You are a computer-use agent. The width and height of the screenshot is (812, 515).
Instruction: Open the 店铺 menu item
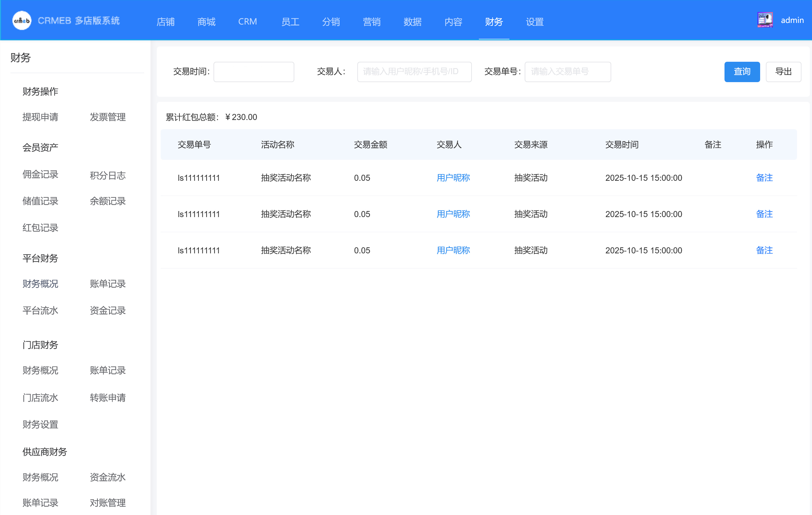point(165,22)
